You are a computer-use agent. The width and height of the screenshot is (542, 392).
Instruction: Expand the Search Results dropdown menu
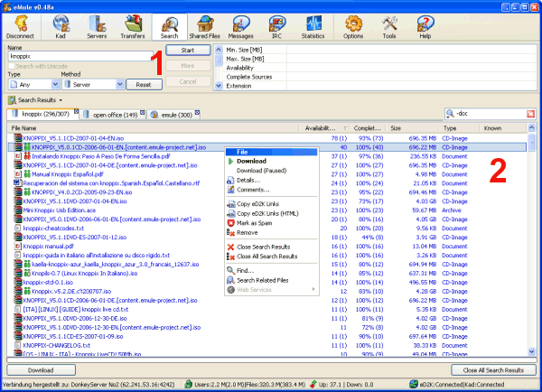click(x=61, y=98)
